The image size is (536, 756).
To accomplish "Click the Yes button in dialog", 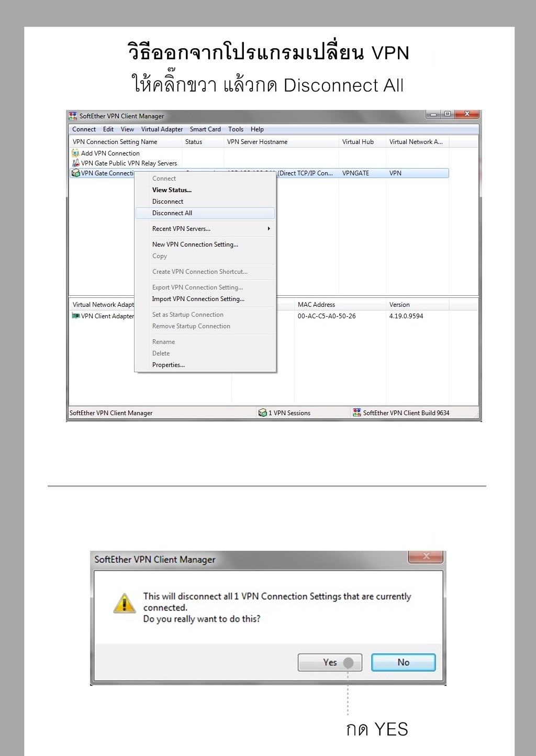I will tap(330, 662).
